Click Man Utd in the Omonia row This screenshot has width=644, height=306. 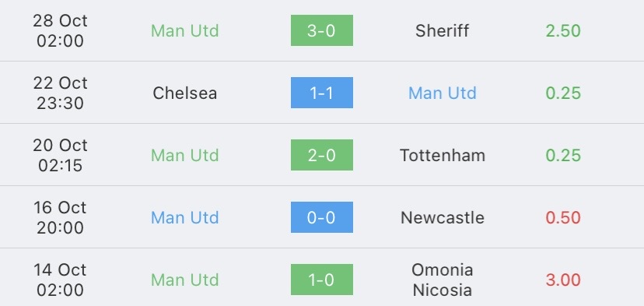(x=185, y=280)
